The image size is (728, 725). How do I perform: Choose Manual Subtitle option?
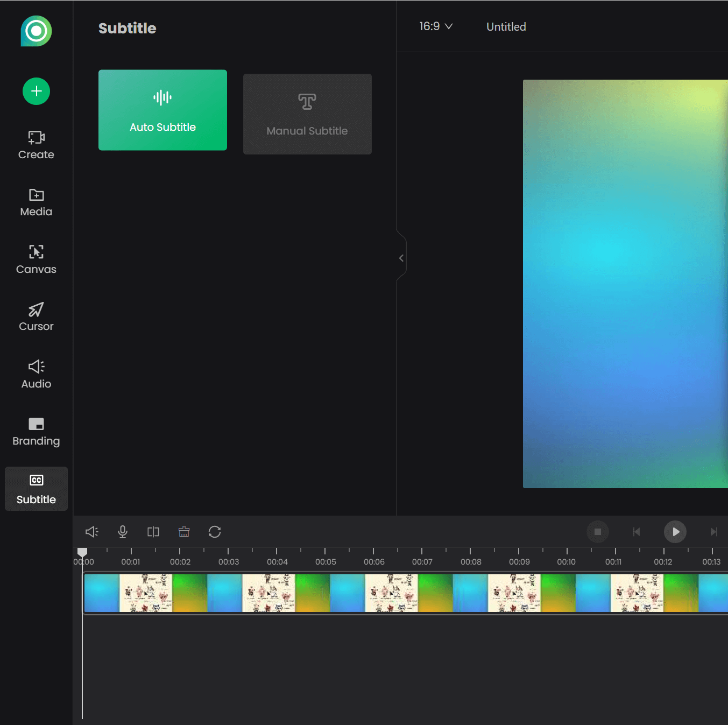click(x=307, y=114)
